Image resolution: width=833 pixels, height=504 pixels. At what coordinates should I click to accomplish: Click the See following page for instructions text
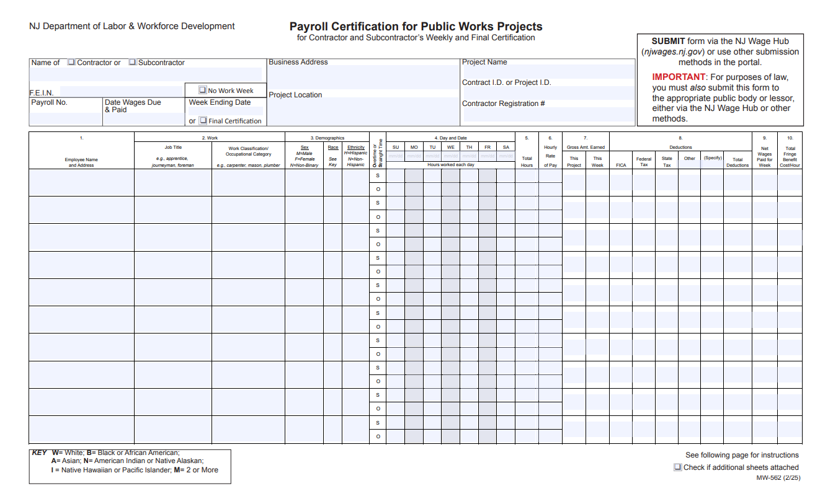[x=742, y=455]
